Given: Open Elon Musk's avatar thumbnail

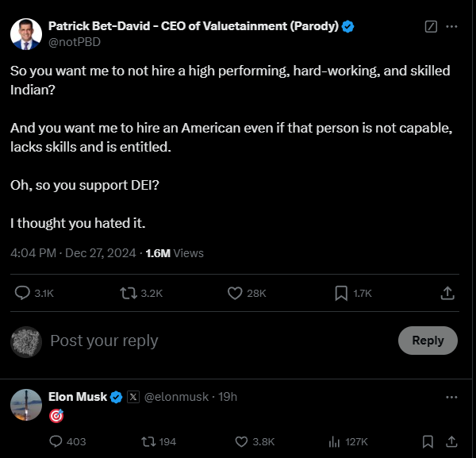Looking at the screenshot, I should (x=26, y=405).
